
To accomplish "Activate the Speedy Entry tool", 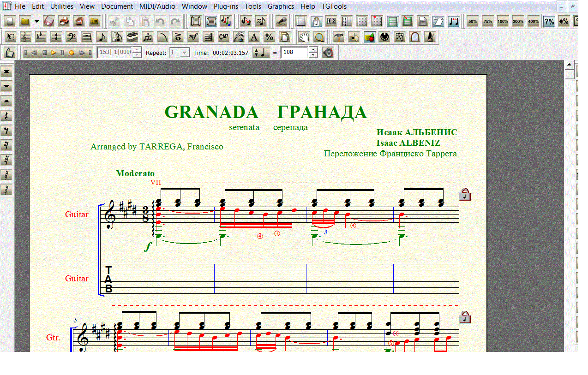I will point(117,37).
